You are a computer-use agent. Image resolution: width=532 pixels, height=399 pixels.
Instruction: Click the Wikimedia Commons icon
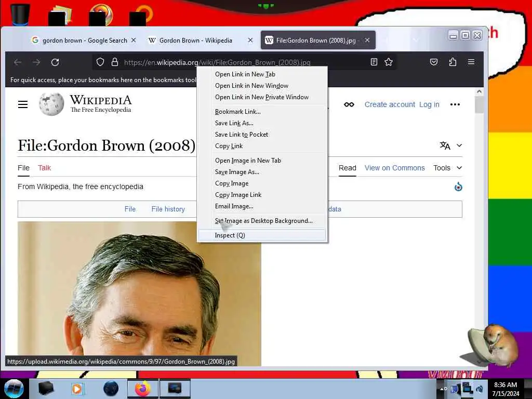[x=458, y=187]
